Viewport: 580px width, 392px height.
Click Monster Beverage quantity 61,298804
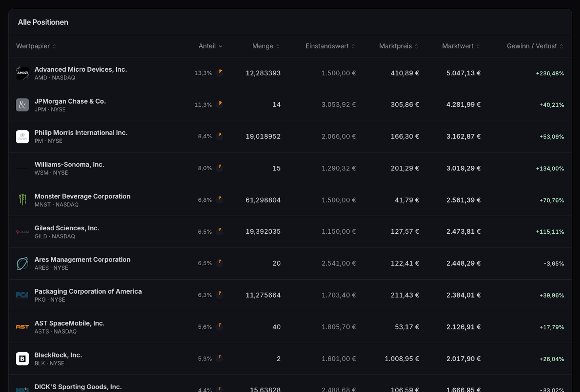click(x=263, y=200)
